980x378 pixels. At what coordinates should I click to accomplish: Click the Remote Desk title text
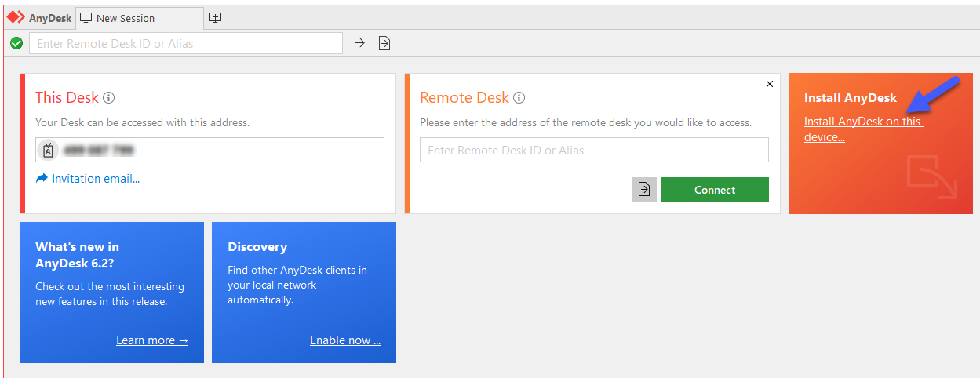[x=464, y=98]
